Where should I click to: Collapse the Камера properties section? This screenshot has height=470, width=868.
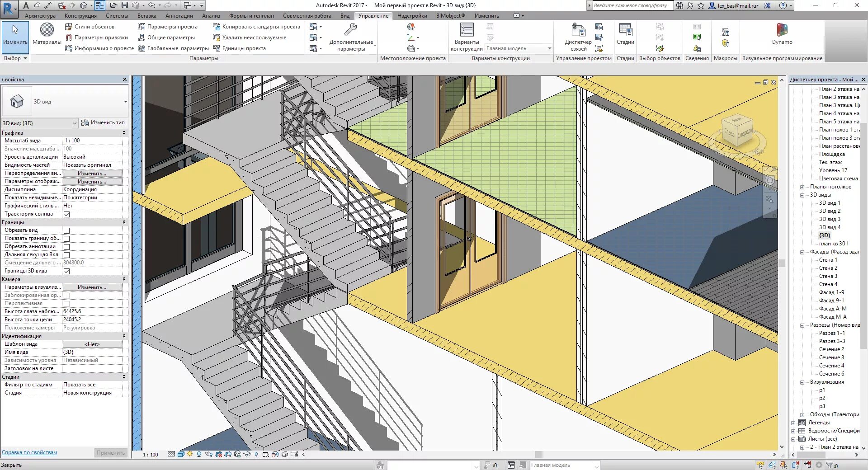pyautogui.click(x=124, y=279)
